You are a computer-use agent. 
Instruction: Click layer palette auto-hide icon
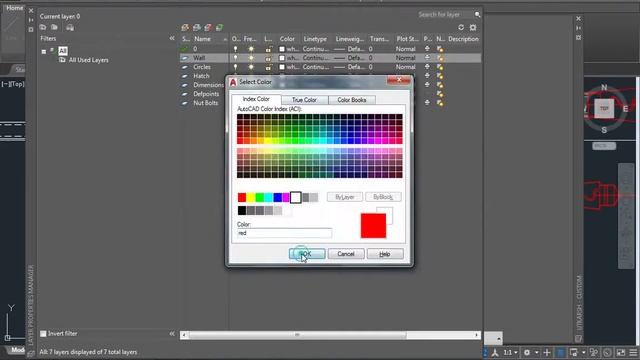click(x=31, y=20)
